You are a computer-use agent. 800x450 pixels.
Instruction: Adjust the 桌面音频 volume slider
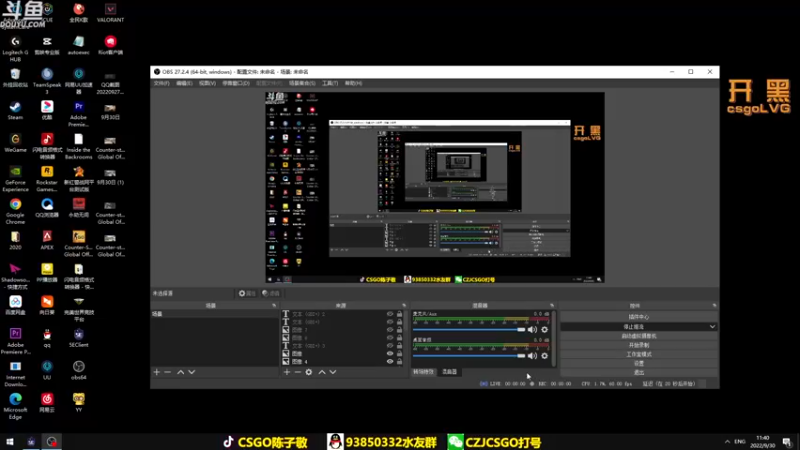[x=469, y=356]
